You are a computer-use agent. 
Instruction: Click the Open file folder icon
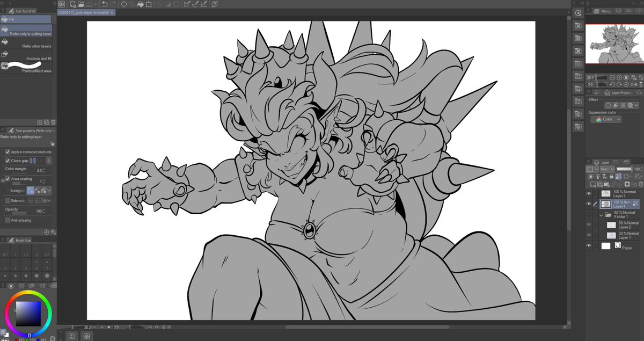pos(80,4)
